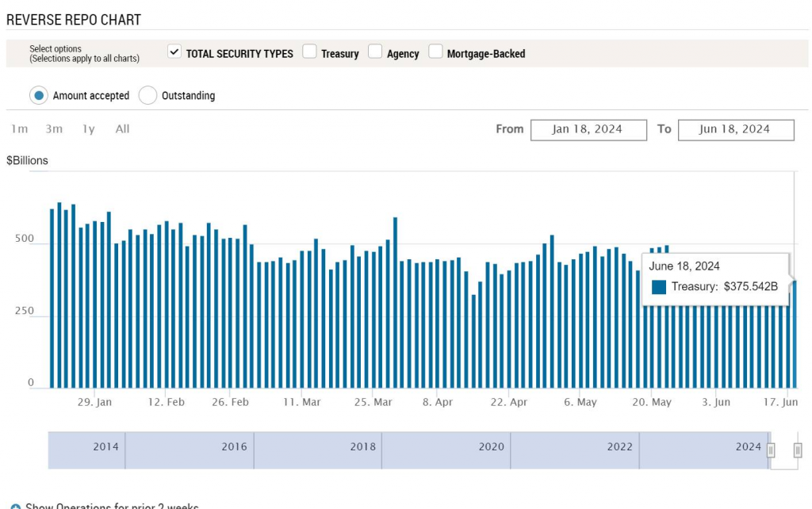
Task: Click 2014 section in the range navigator
Action: 105,447
